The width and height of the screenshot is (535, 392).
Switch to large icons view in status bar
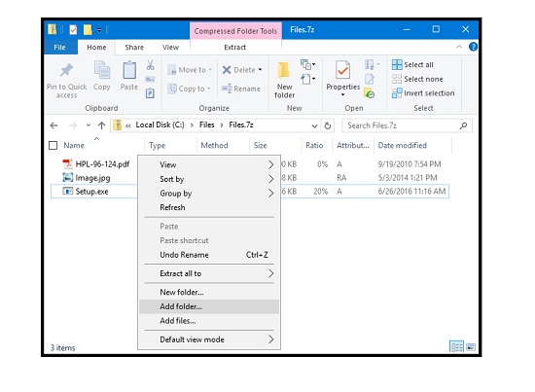coord(471,347)
